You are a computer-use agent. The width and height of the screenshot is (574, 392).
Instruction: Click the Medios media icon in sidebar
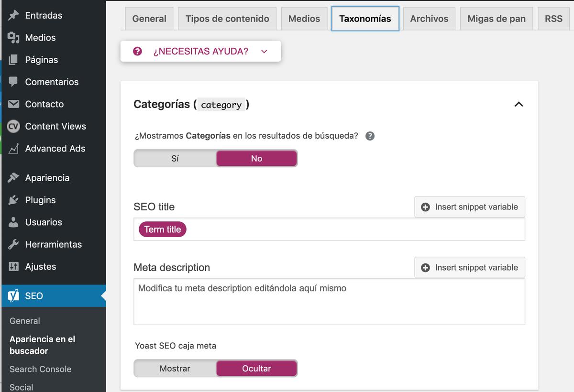[14, 37]
